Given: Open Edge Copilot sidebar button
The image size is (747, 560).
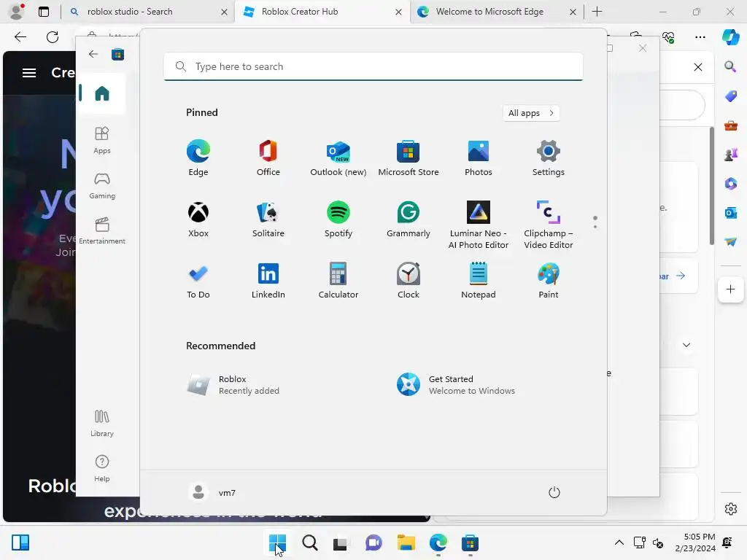Looking at the screenshot, I should (x=731, y=36).
